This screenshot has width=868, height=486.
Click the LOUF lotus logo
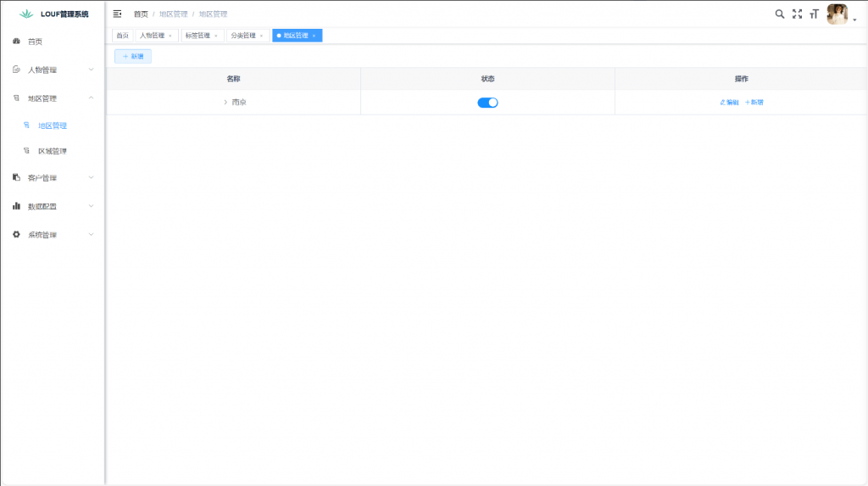(27, 14)
